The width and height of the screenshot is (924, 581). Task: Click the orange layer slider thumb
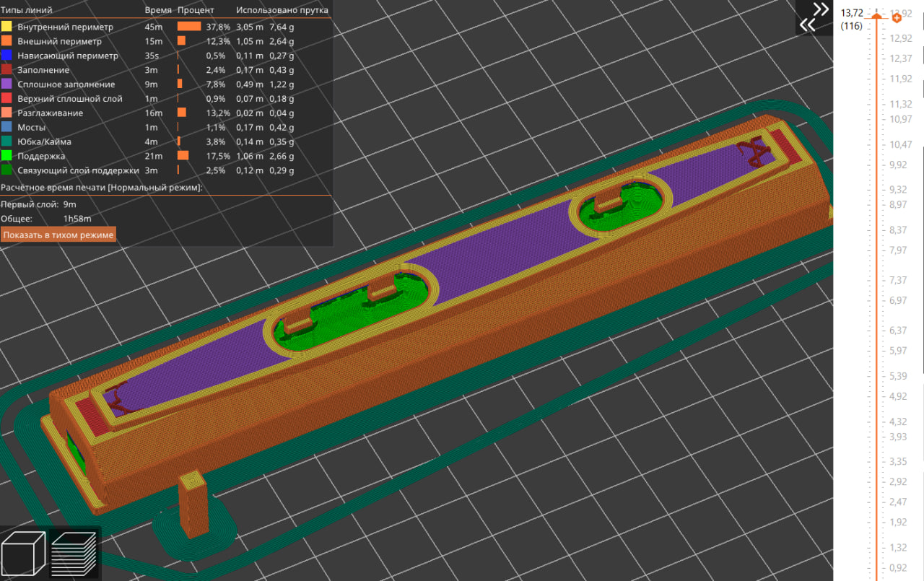point(876,16)
